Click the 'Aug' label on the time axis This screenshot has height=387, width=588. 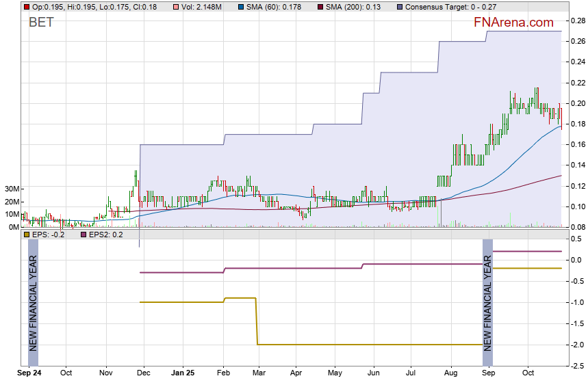(450, 373)
